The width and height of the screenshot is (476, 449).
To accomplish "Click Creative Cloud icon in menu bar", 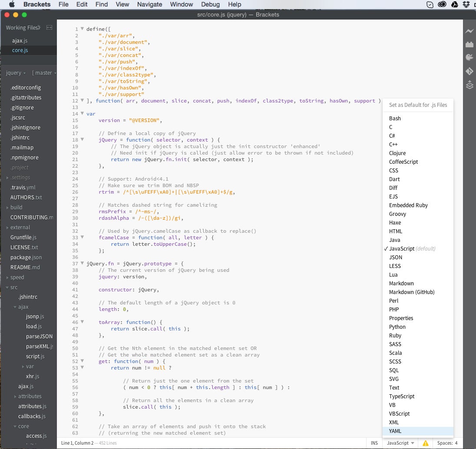I will coord(442,4).
